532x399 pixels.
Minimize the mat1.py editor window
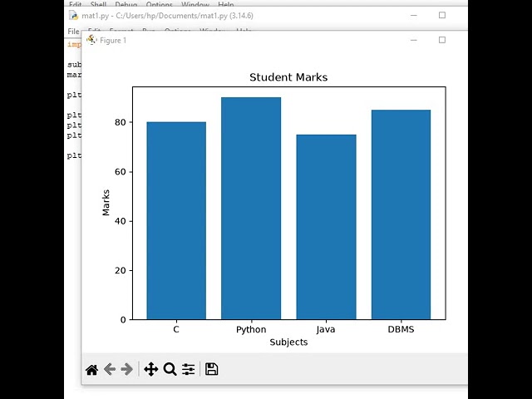[x=414, y=15]
